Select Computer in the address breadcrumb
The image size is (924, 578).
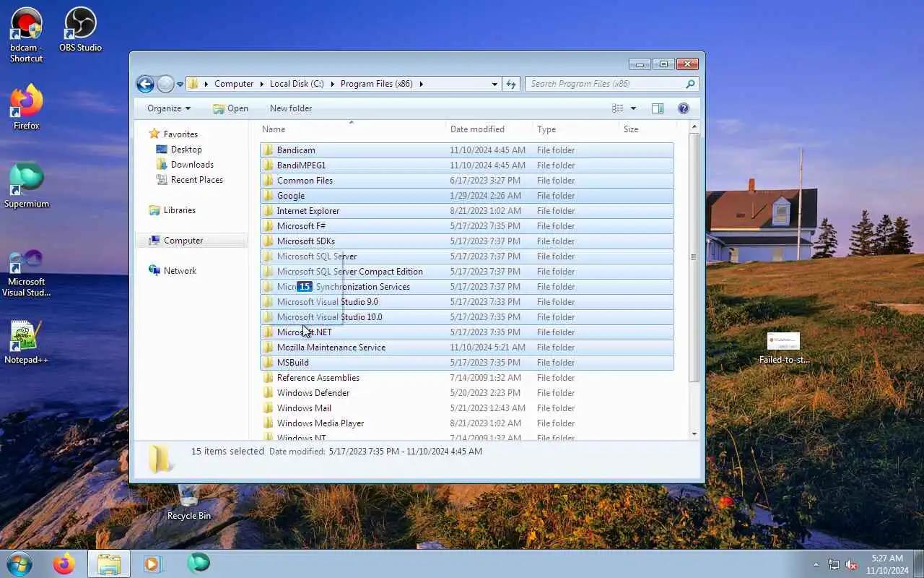(234, 84)
